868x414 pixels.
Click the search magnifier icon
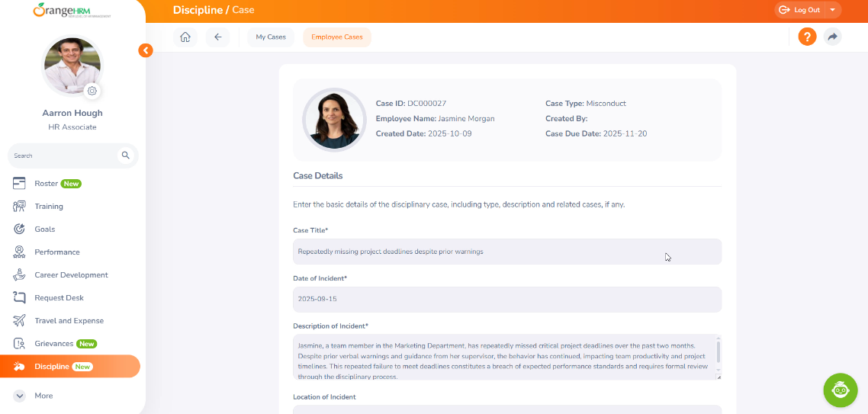point(125,156)
